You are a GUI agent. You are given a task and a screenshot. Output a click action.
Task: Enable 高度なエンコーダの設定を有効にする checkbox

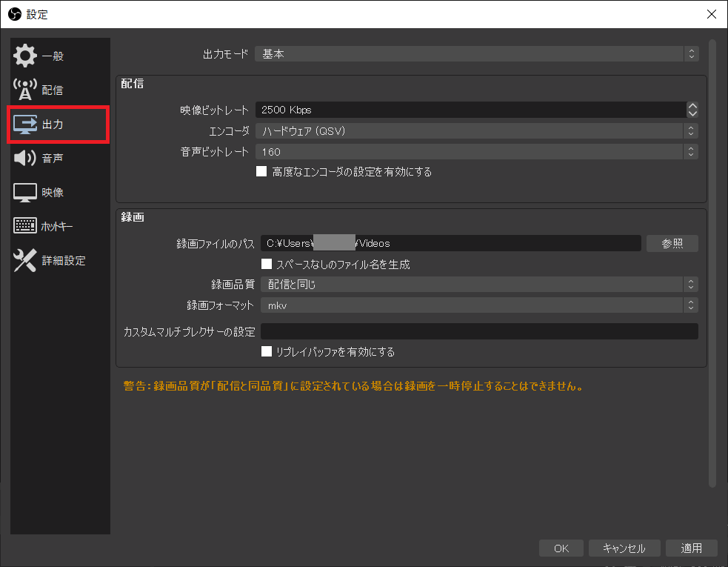pos(261,171)
